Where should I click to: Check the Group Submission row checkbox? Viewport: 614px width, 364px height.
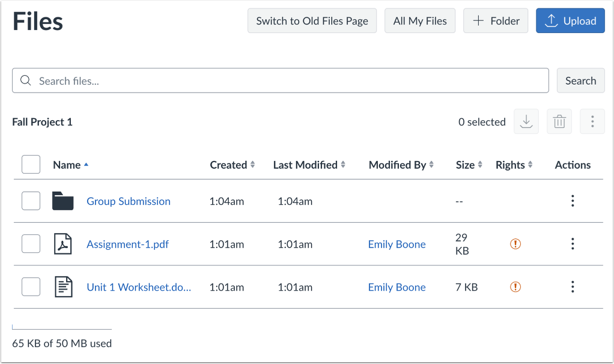[31, 201]
